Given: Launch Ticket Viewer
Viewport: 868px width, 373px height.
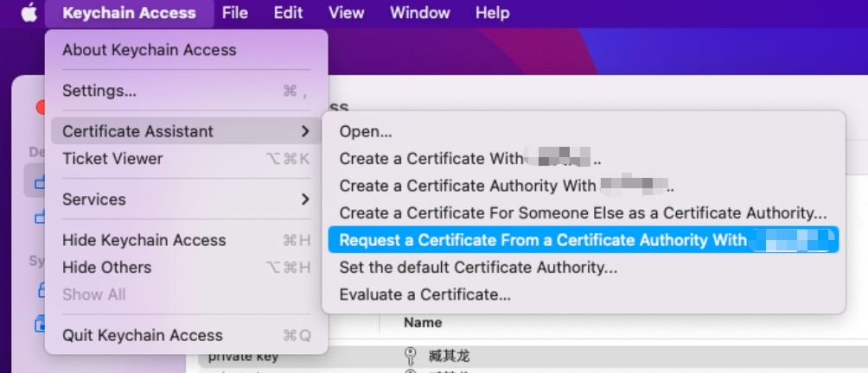Looking at the screenshot, I should click(112, 159).
